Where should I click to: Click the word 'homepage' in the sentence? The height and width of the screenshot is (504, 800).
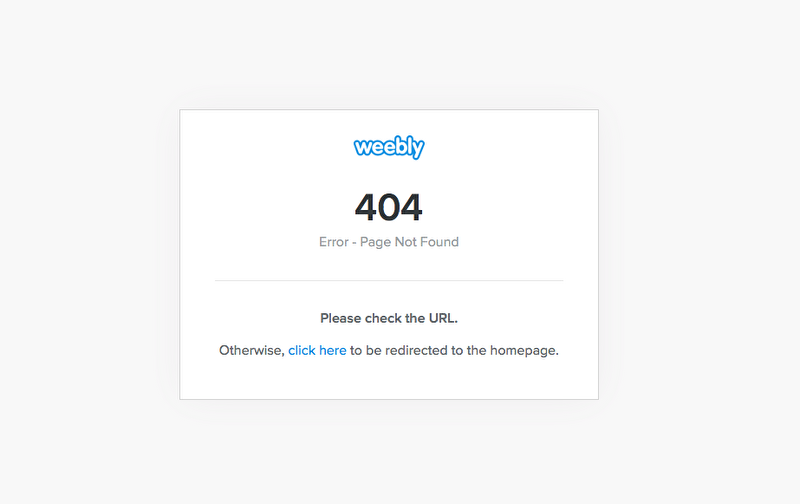(522, 351)
